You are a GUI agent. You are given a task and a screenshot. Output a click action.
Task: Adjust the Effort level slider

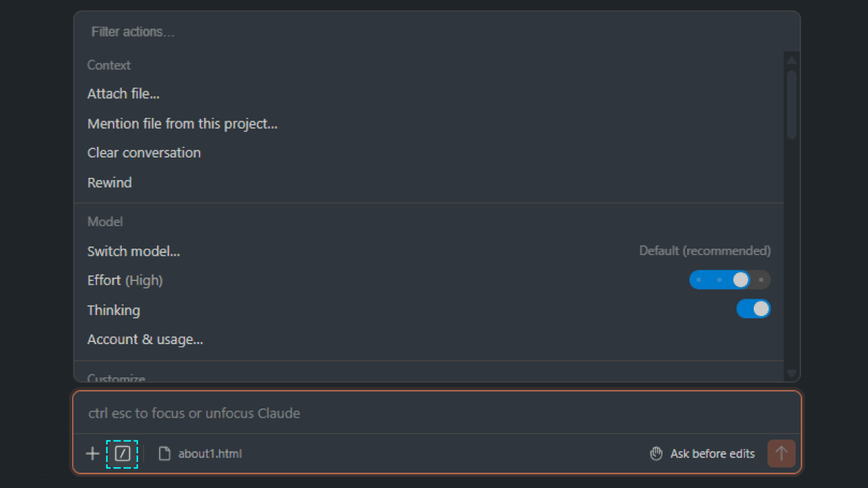pyautogui.click(x=729, y=280)
